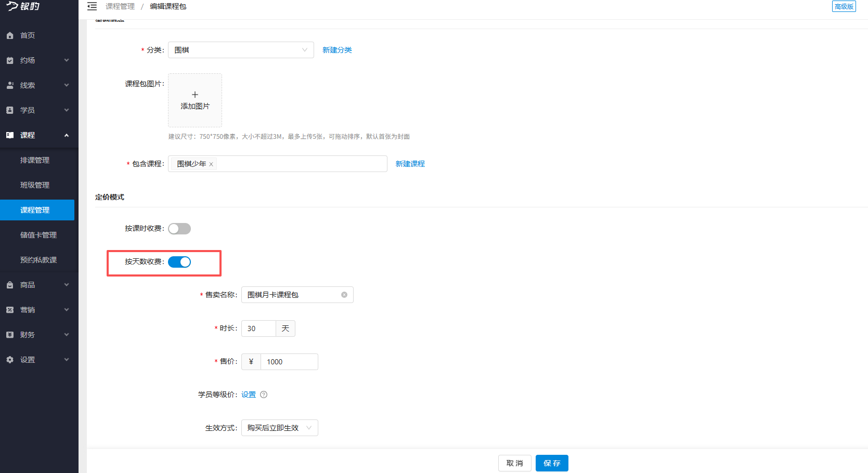
Task: Open the 生效方式 effective-mode dropdown
Action: click(x=309, y=427)
